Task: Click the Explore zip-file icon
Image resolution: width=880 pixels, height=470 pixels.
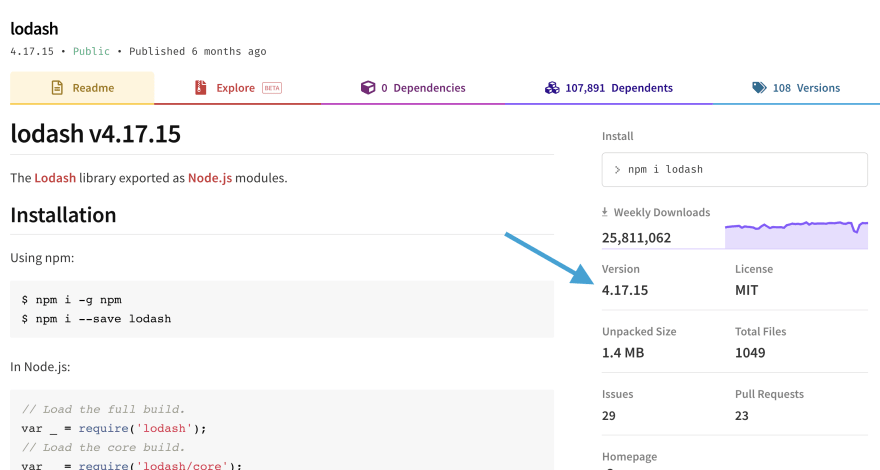Action: pos(200,88)
